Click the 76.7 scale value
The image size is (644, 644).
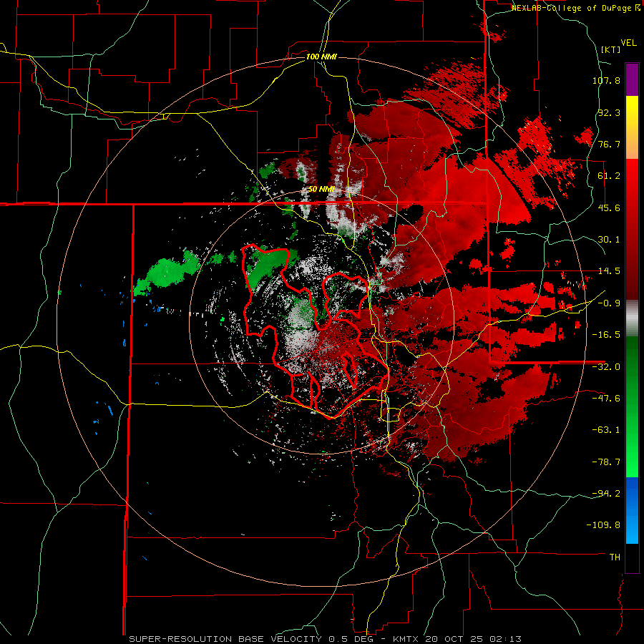click(x=609, y=144)
